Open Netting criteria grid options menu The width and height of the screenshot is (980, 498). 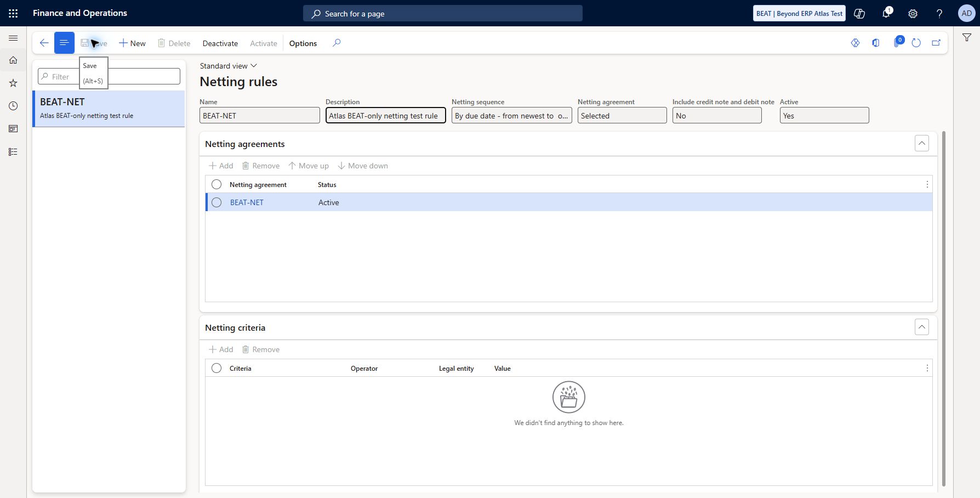point(927,368)
